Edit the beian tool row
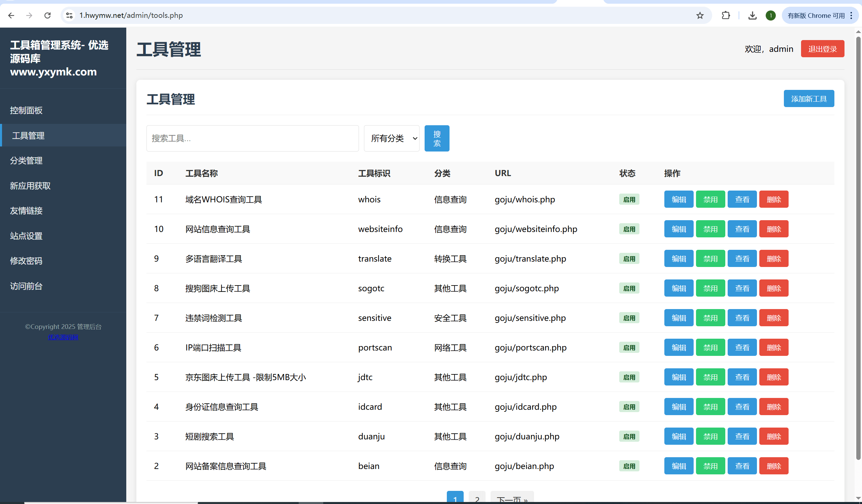 [x=678, y=466]
